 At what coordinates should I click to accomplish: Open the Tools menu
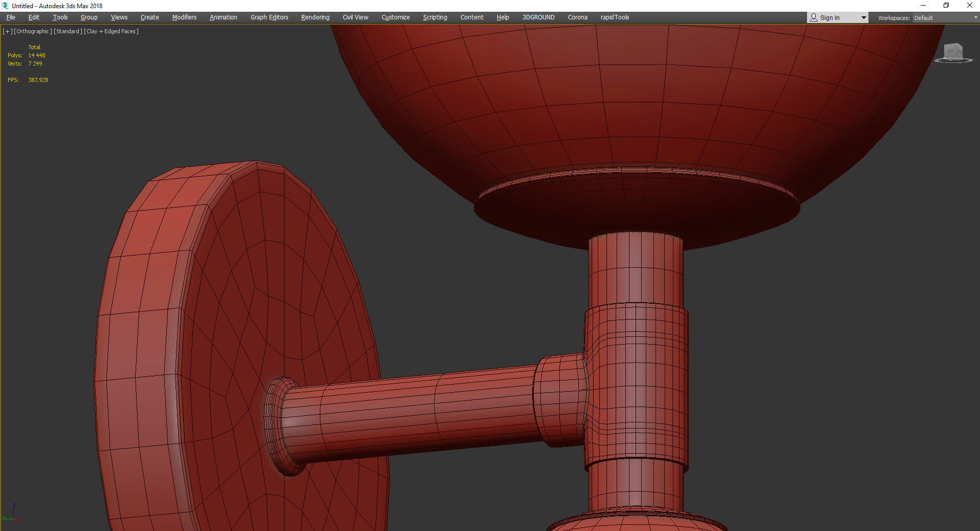pyautogui.click(x=60, y=17)
